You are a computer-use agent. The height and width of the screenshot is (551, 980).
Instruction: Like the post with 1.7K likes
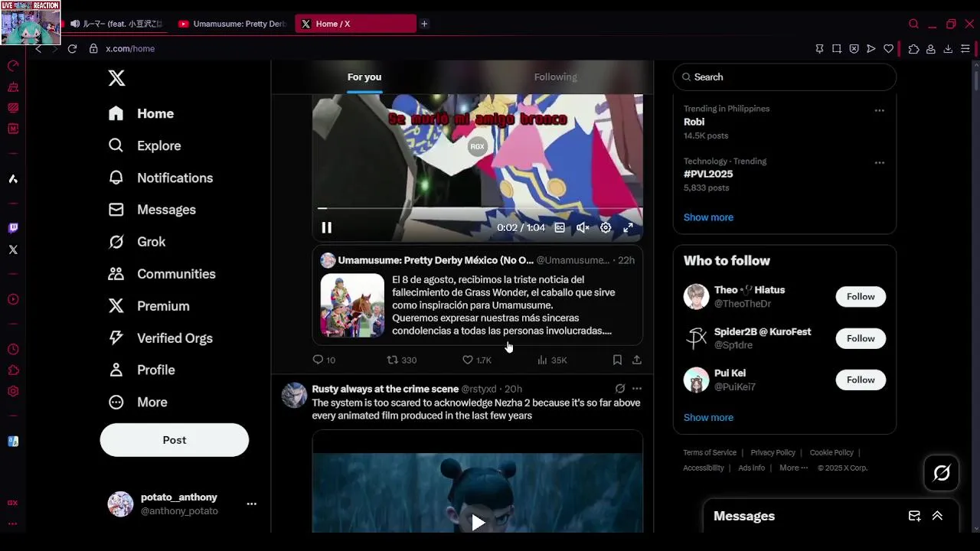point(477,360)
